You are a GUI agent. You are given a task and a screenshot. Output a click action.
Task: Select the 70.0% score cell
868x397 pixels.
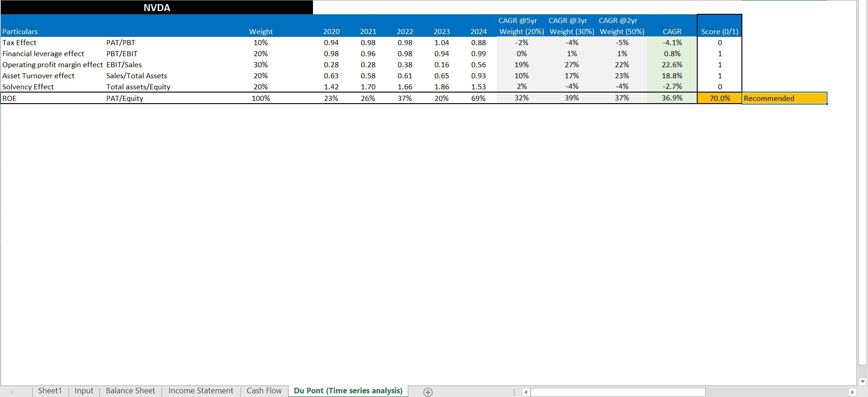pos(720,98)
